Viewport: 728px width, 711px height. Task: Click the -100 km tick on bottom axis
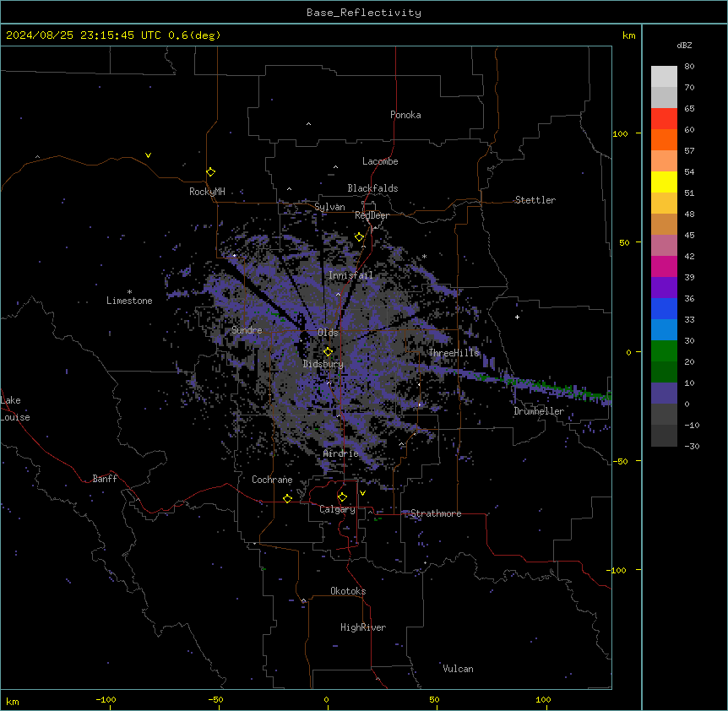coord(106,699)
